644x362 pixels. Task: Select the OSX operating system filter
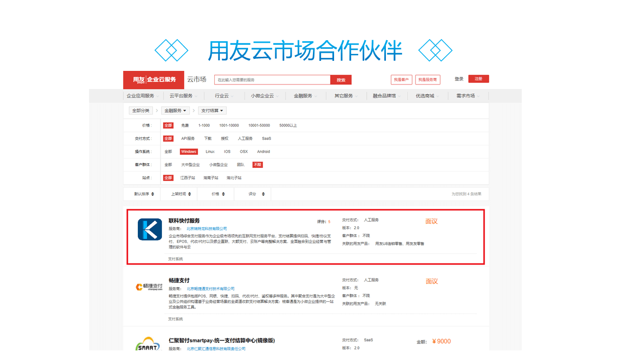[x=244, y=151]
